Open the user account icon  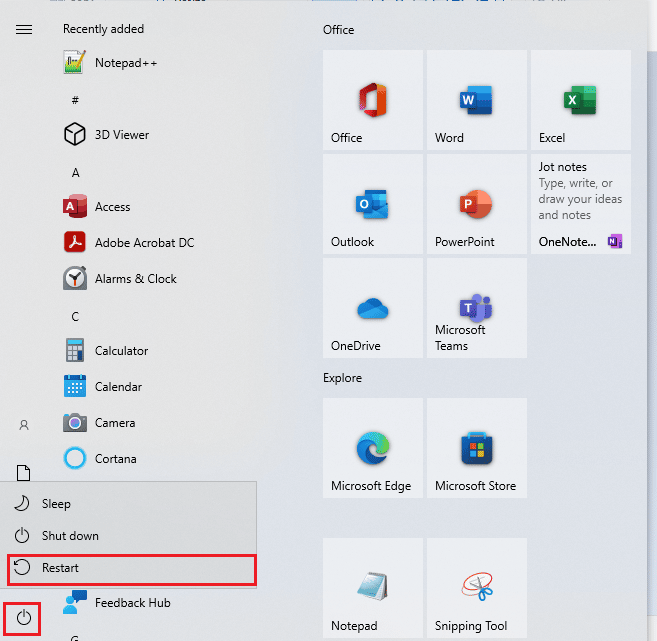[24, 425]
